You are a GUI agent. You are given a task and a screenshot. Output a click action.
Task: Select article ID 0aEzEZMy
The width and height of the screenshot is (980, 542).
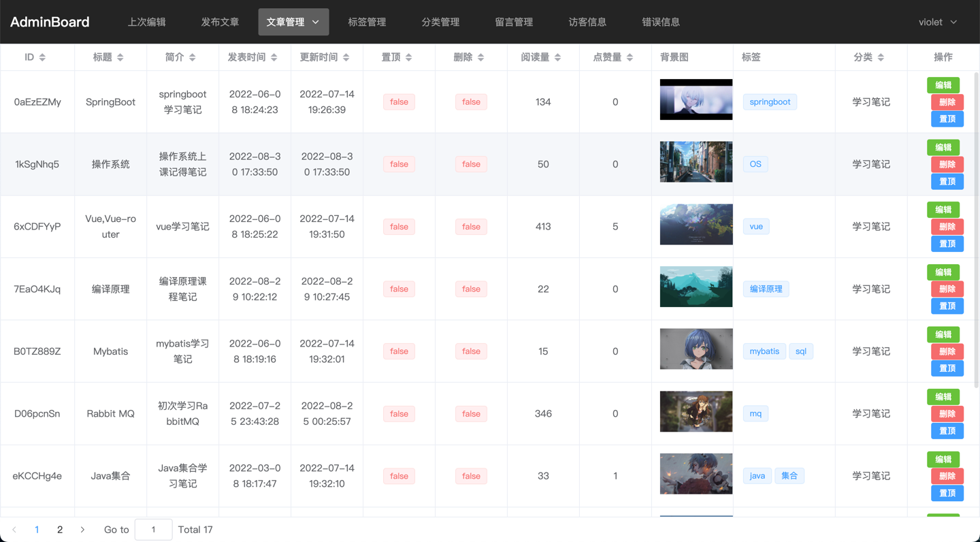(37, 102)
